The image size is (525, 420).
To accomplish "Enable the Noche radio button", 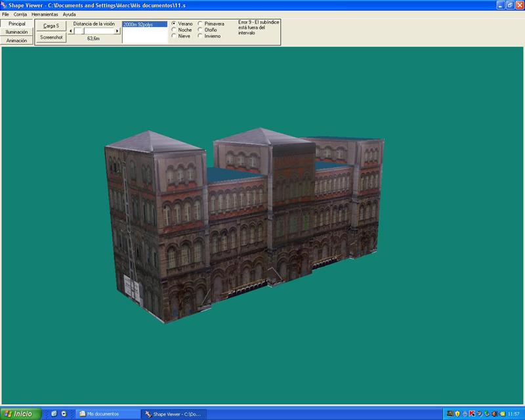I will click(x=174, y=30).
